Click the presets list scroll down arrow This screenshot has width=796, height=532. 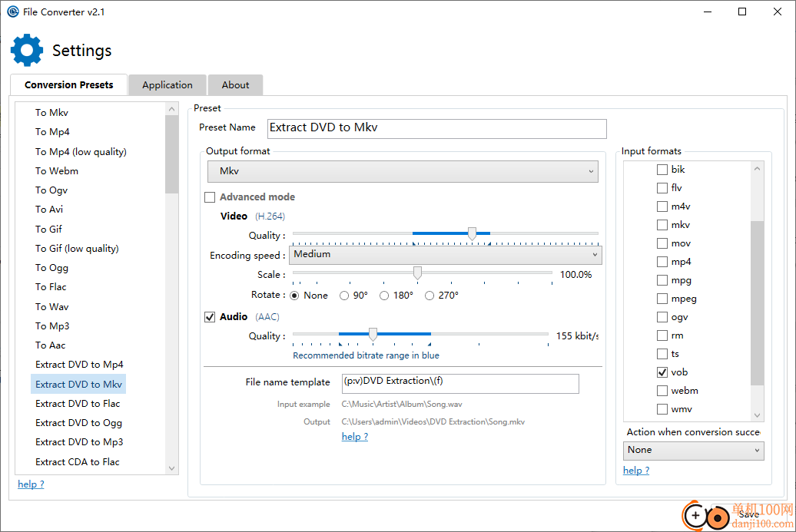[171, 468]
